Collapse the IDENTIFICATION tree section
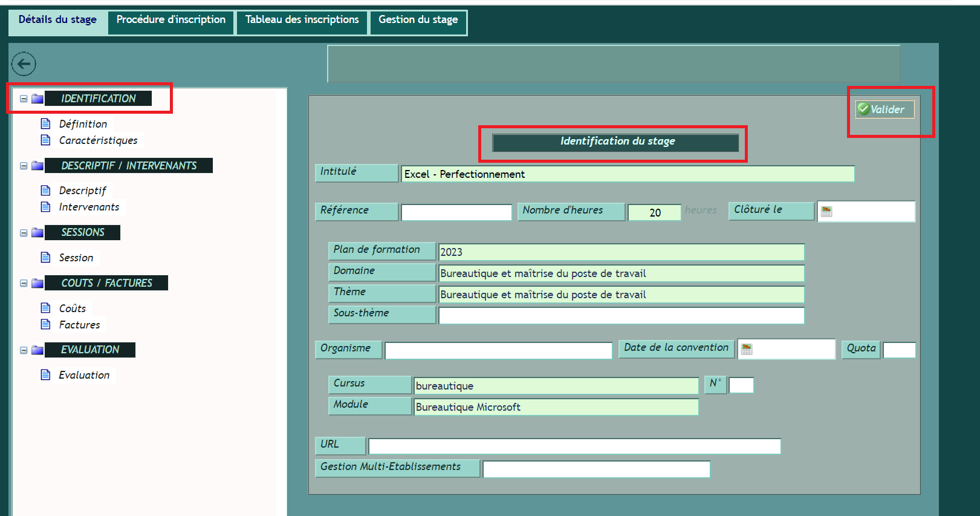 click(x=24, y=99)
